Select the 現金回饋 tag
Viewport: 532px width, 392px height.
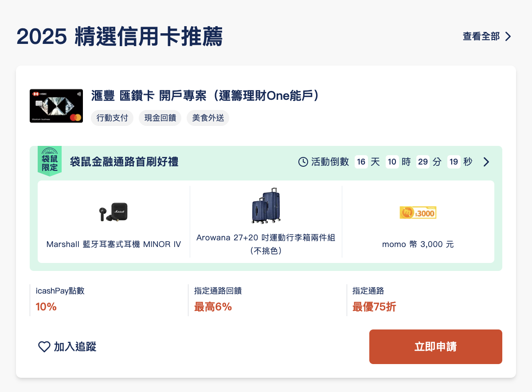[x=160, y=118]
